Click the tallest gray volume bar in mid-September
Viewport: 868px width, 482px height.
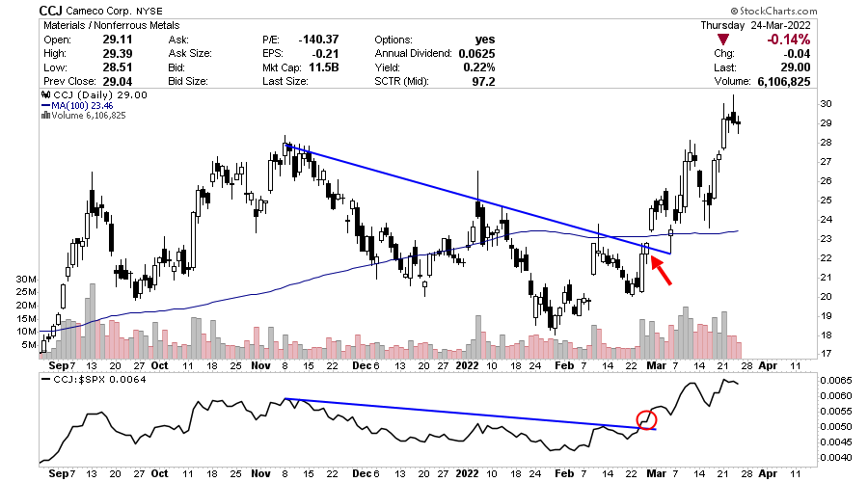[93, 322]
